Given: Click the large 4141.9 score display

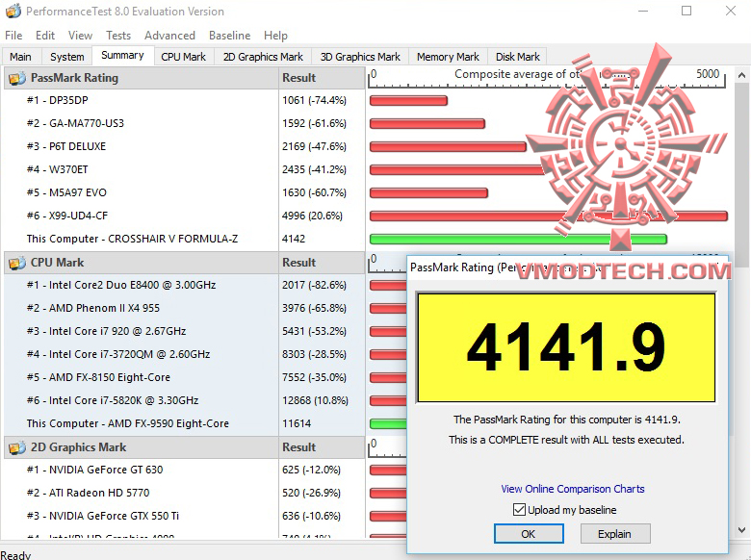Looking at the screenshot, I should (566, 347).
